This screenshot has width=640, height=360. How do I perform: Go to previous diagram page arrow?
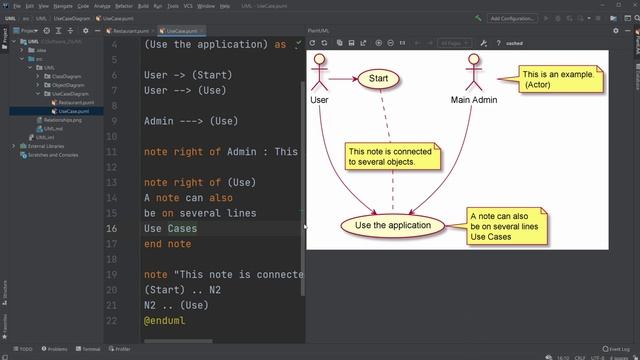(418, 43)
